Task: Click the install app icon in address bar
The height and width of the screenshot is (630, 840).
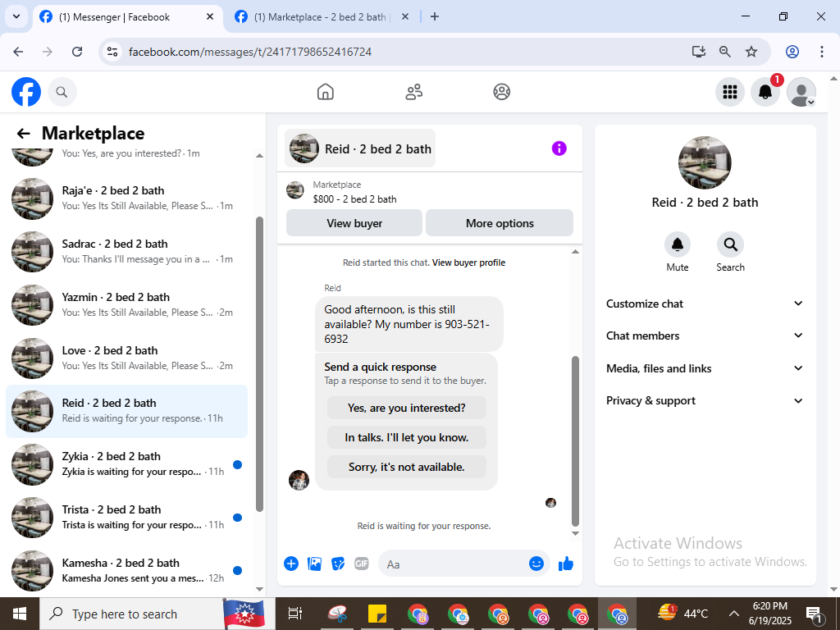Action: [x=699, y=52]
